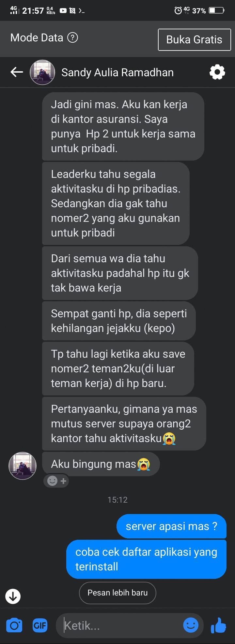Tap the battery indicator in status bar
Image resolution: width=235 pixels, height=644 pixels.
(216, 10)
